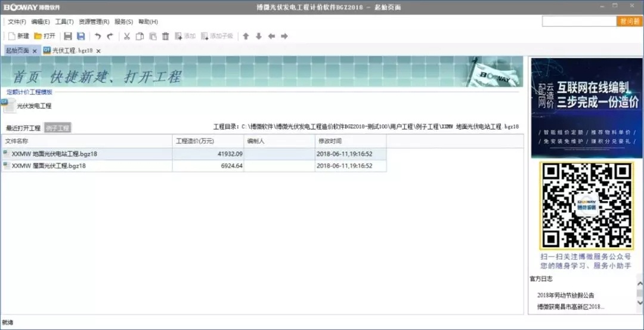The width and height of the screenshot is (644, 330).
Task: Open the 文件(F) menu
Action: point(17,21)
